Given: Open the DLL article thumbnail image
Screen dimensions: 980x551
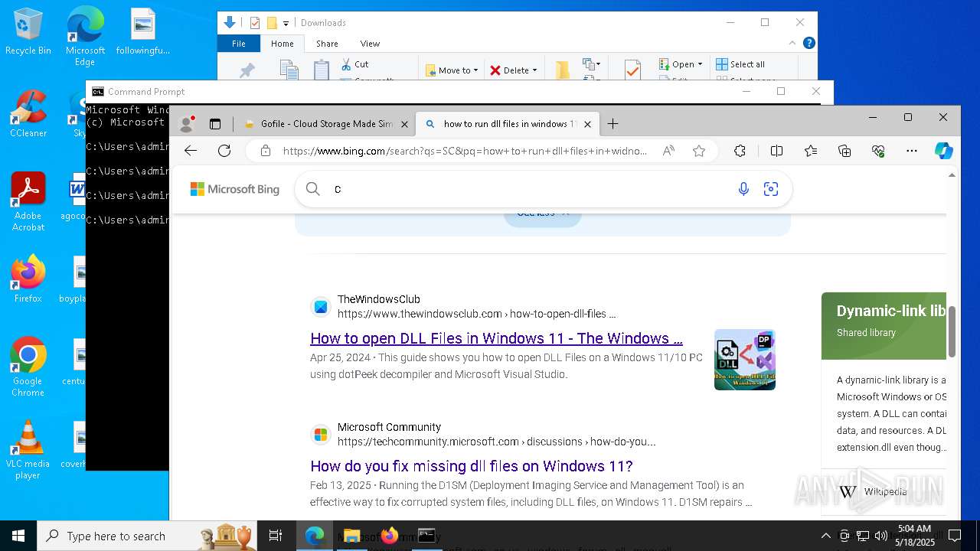Looking at the screenshot, I should point(745,360).
